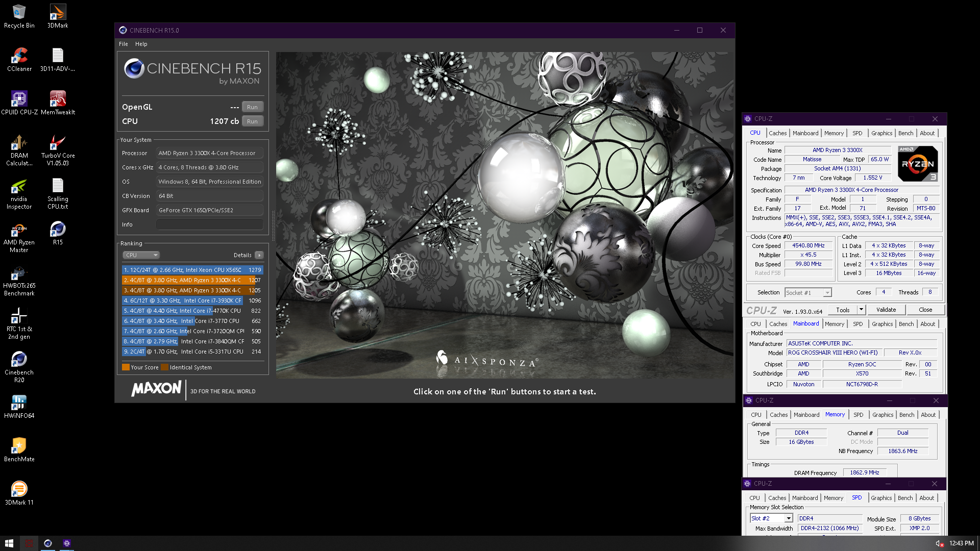Select ranking row Intel Core i5-3317U
This screenshot has height=551, width=980.
192,352
